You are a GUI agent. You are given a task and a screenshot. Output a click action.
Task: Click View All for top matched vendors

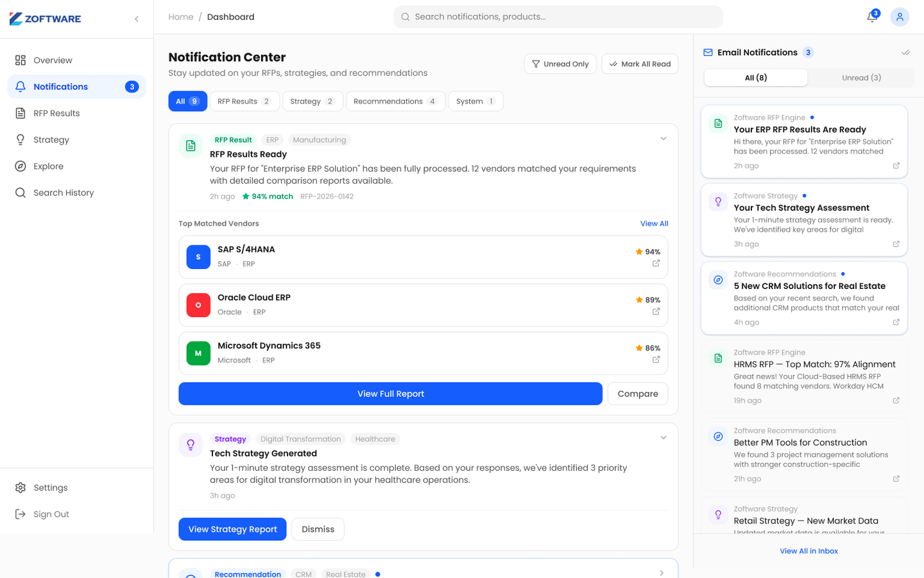click(x=654, y=223)
